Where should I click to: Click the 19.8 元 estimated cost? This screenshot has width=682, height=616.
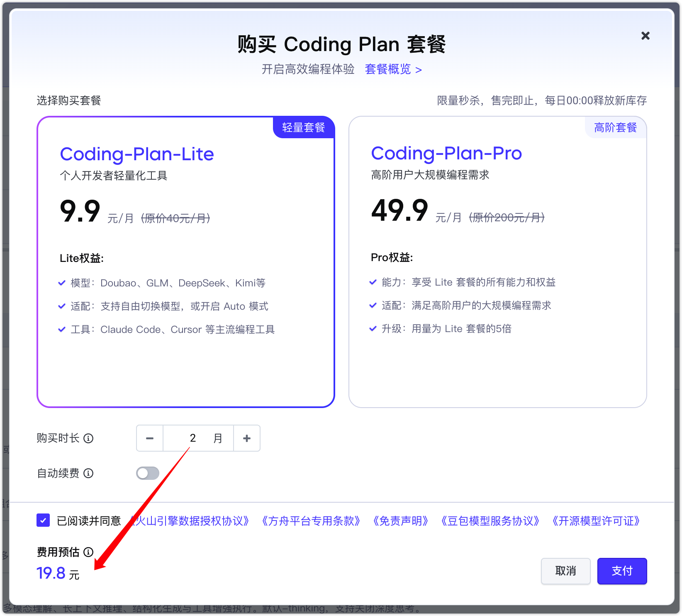[58, 573]
